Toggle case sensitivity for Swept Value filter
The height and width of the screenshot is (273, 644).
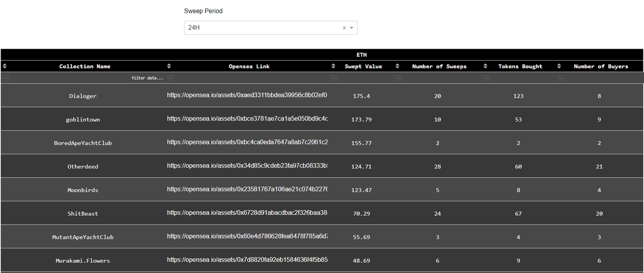(335, 78)
